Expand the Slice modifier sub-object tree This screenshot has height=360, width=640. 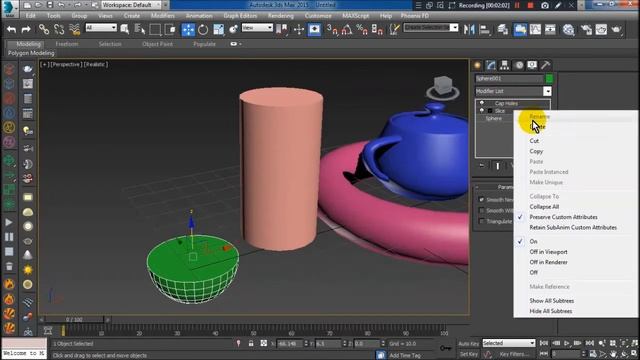[490, 111]
